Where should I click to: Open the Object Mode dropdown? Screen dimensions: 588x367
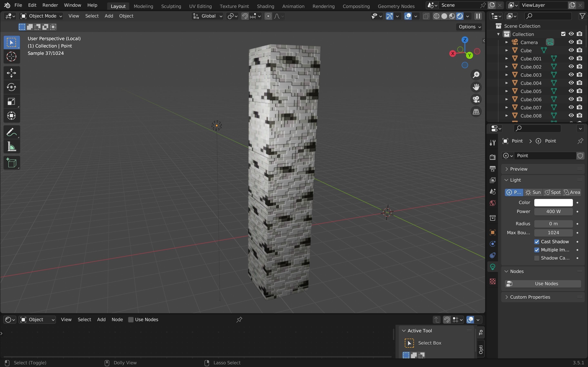(41, 16)
